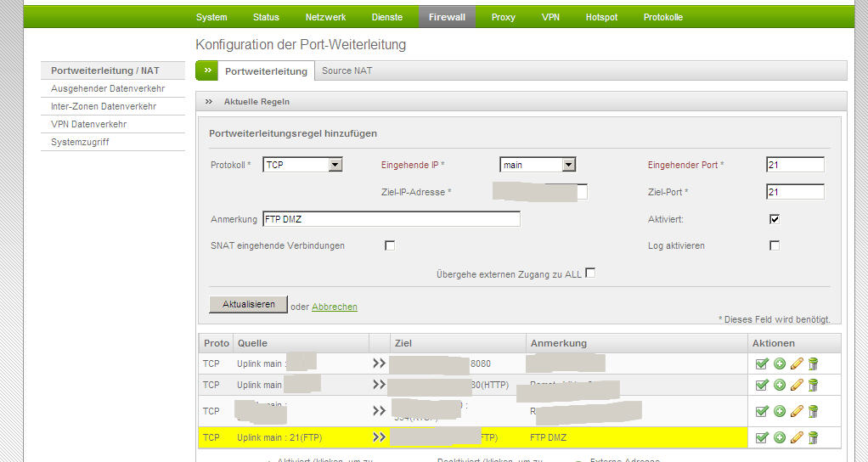Delete the FTP DMZ rule via trash icon
The height and width of the screenshot is (462, 868).
[x=813, y=437]
